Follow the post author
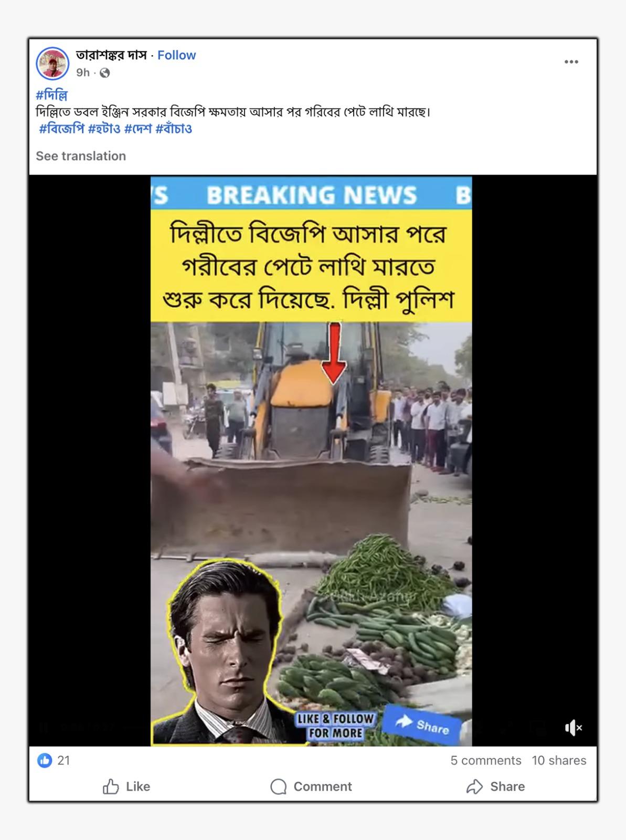The height and width of the screenshot is (840, 626). tap(176, 55)
